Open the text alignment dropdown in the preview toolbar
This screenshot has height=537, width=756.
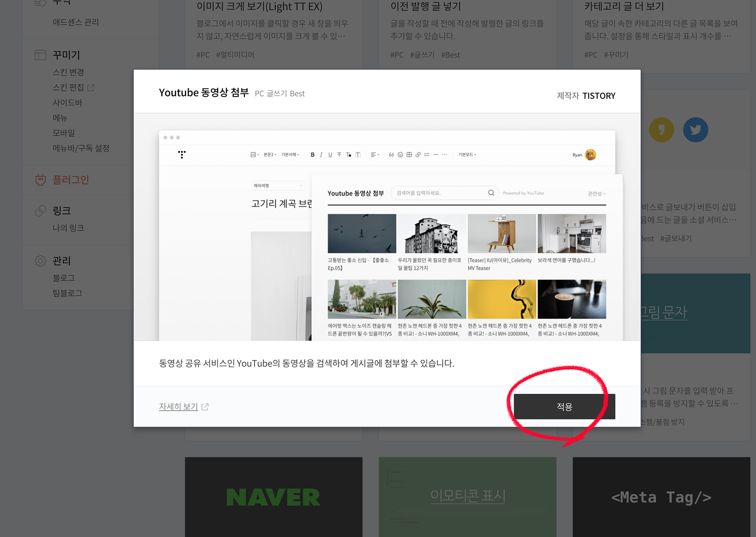(x=375, y=155)
